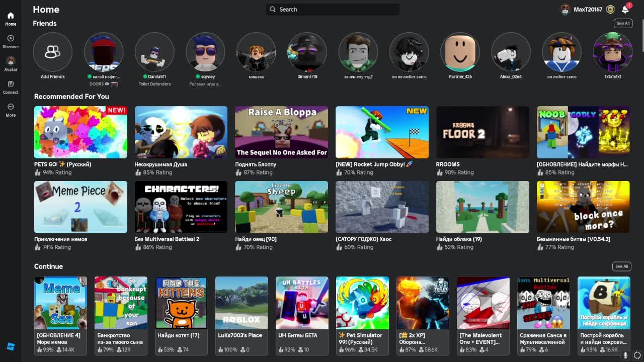This screenshot has width=644, height=362.
Task: Click the 'Найди овец [90]' game title
Action: coord(256,239)
